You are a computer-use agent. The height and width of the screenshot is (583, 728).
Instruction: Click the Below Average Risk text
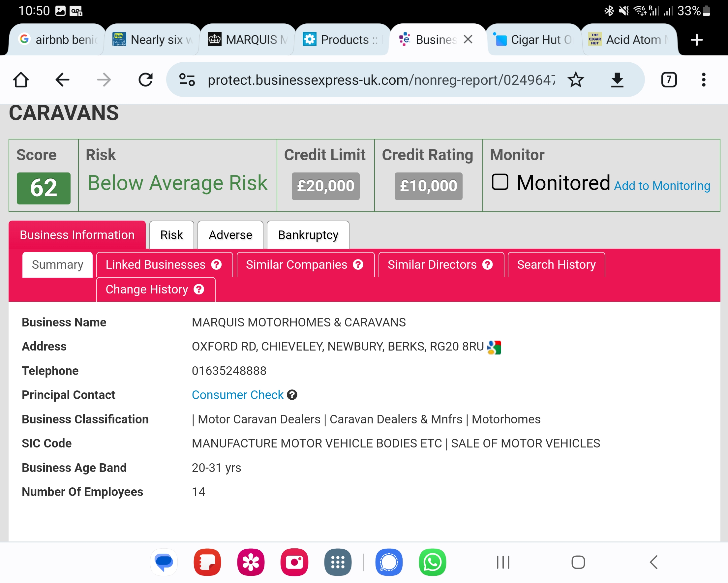pos(178,183)
